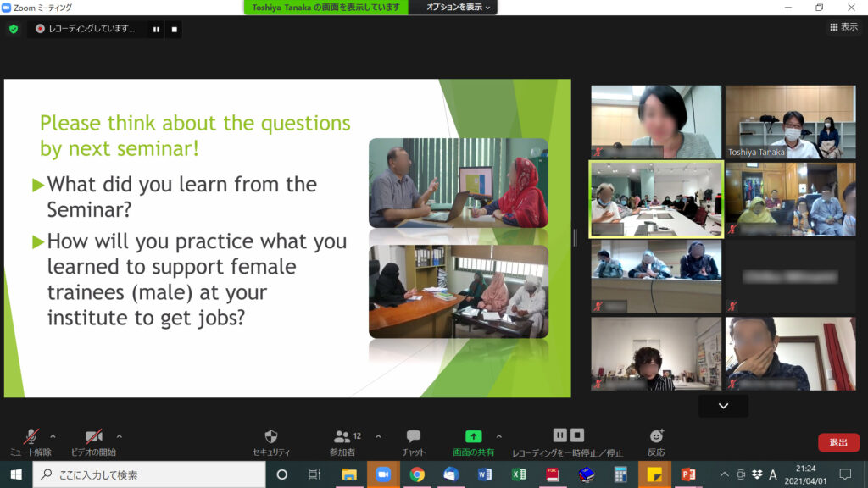Open the 表示 view layout menu
The image size is (868, 488).
pyautogui.click(x=843, y=28)
